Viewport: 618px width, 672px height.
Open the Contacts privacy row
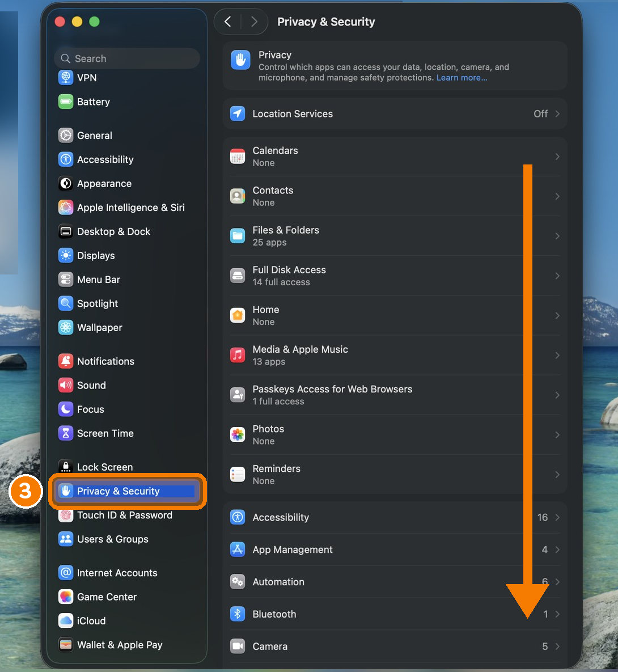pos(395,196)
